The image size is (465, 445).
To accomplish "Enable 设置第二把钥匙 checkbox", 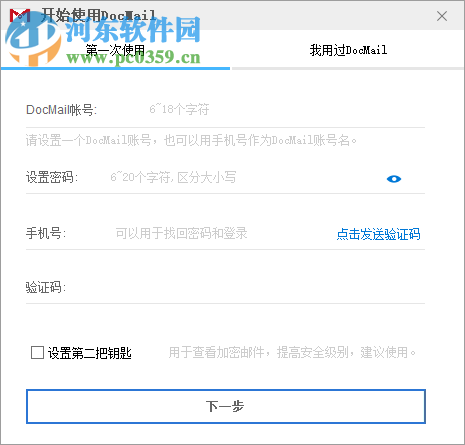I will pos(37,352).
